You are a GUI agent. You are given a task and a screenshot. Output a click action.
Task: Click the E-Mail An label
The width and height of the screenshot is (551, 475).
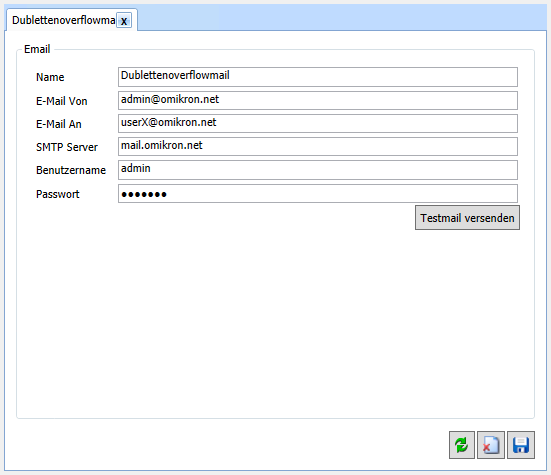[x=59, y=124]
